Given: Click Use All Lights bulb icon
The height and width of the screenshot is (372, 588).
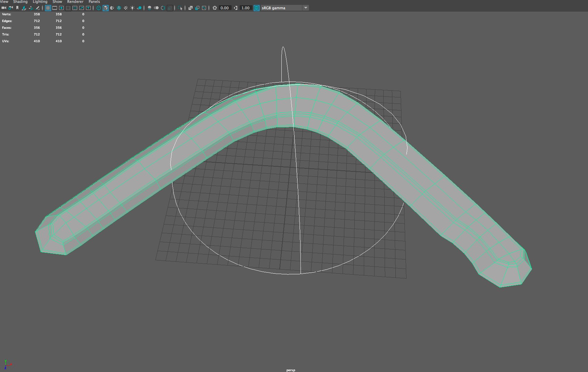Looking at the screenshot, I should 133,8.
